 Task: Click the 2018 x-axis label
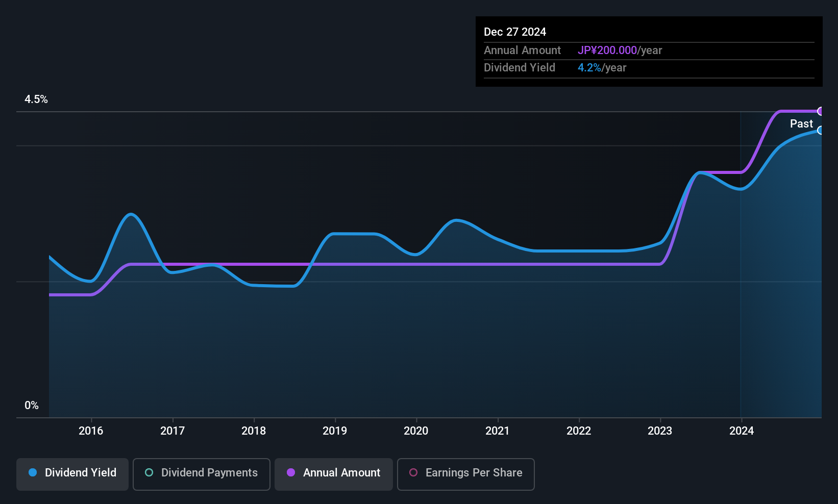pyautogui.click(x=254, y=431)
